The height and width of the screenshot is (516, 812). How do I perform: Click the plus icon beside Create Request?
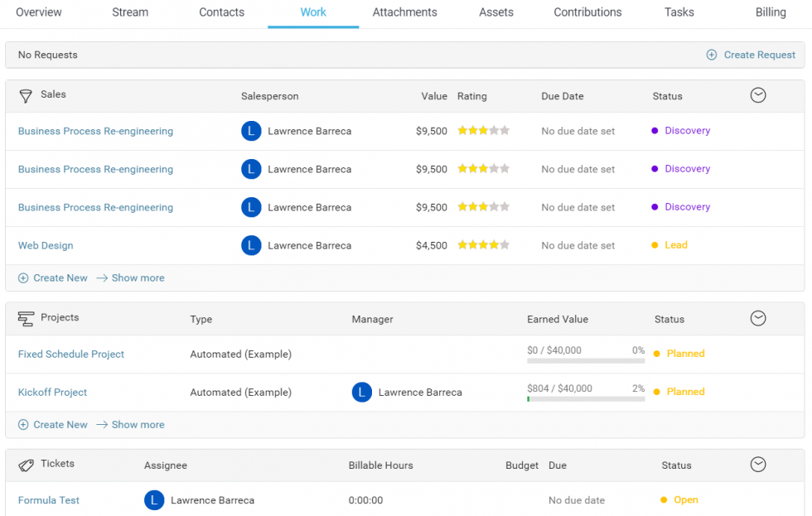tap(711, 55)
